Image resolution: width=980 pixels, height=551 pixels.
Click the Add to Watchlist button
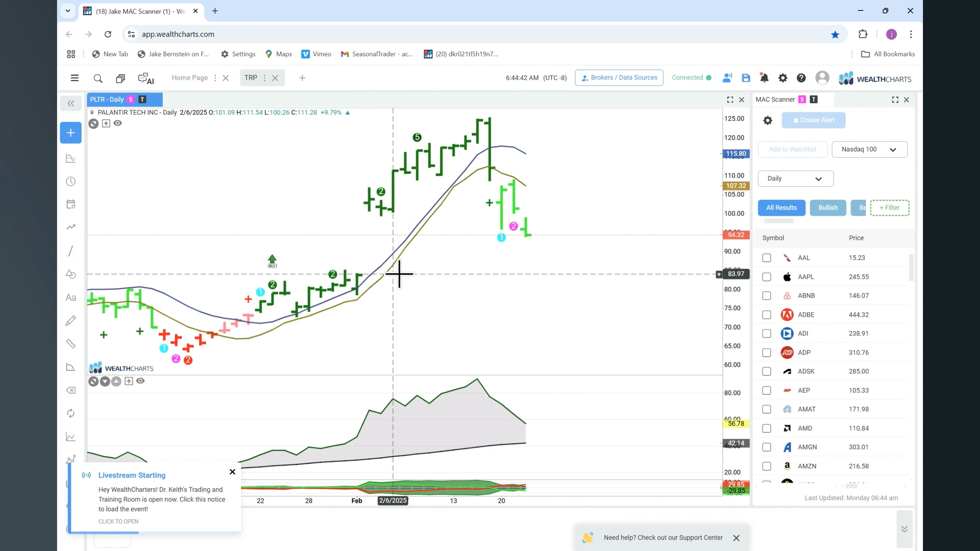click(792, 149)
